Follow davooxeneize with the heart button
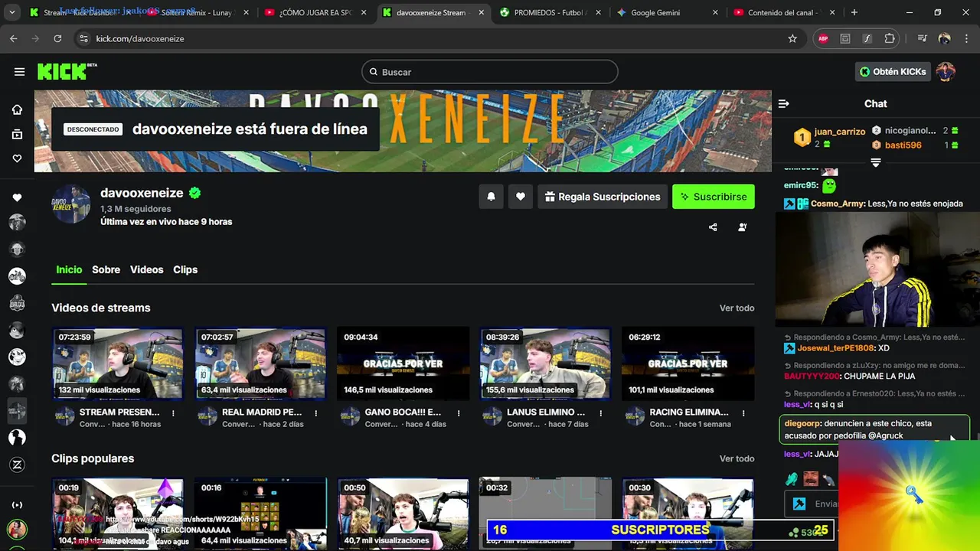 click(520, 197)
